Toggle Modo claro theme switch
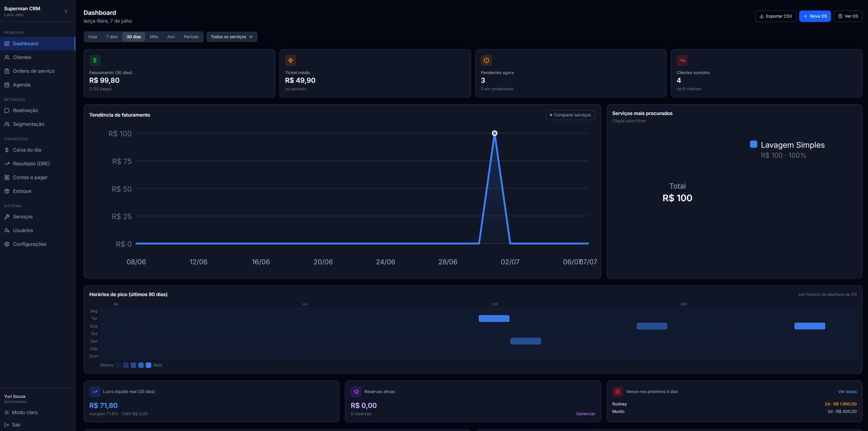 click(x=21, y=412)
